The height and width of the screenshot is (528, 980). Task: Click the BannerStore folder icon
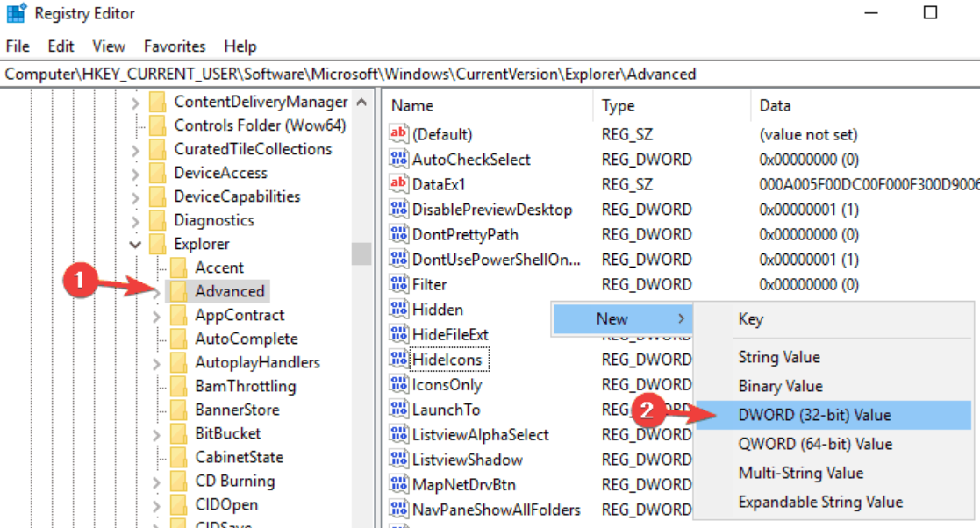click(x=179, y=410)
